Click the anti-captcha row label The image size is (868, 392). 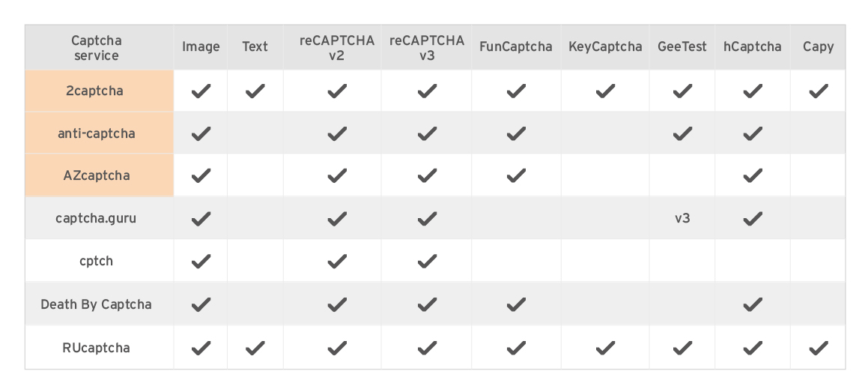[x=97, y=134]
